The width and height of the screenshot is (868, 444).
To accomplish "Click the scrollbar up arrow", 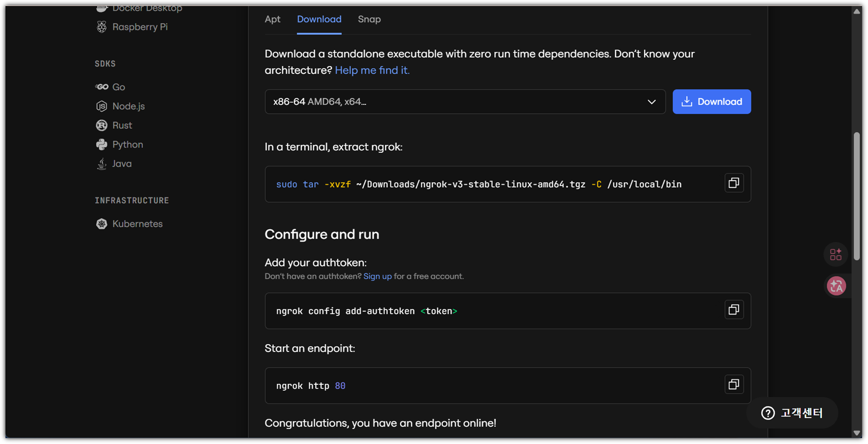I will pos(857,11).
